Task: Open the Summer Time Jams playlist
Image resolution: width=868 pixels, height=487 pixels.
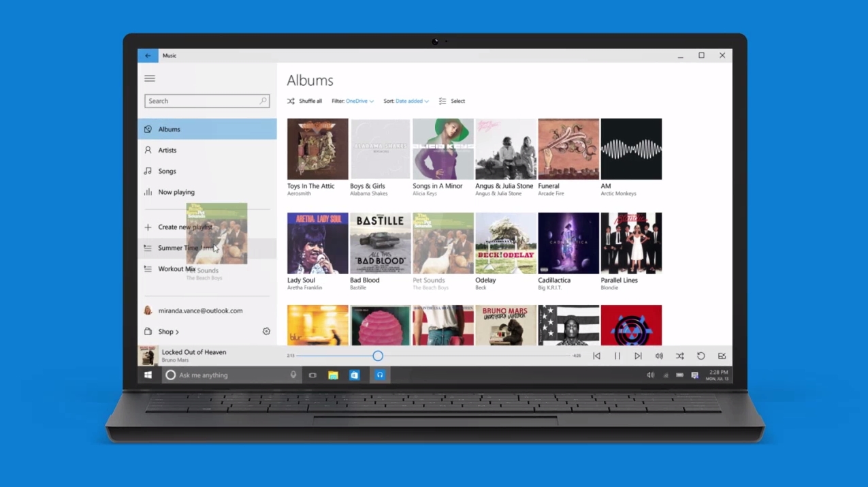Action: click(x=207, y=248)
